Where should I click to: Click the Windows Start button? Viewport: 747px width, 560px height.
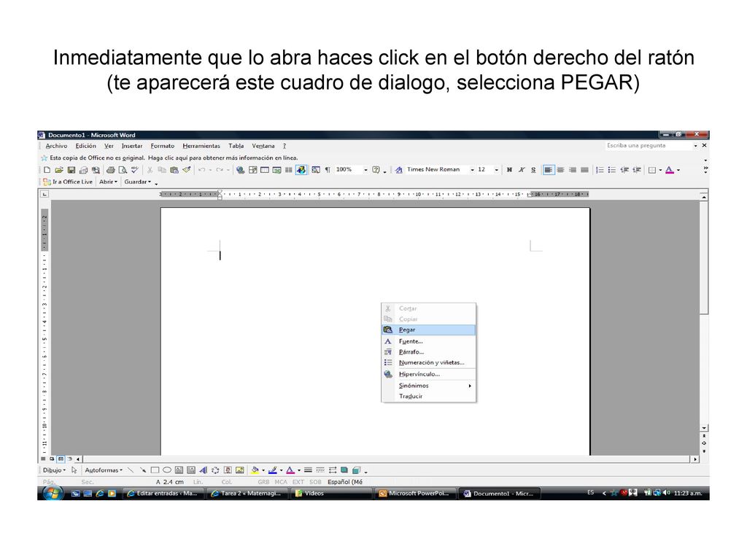pyautogui.click(x=53, y=494)
